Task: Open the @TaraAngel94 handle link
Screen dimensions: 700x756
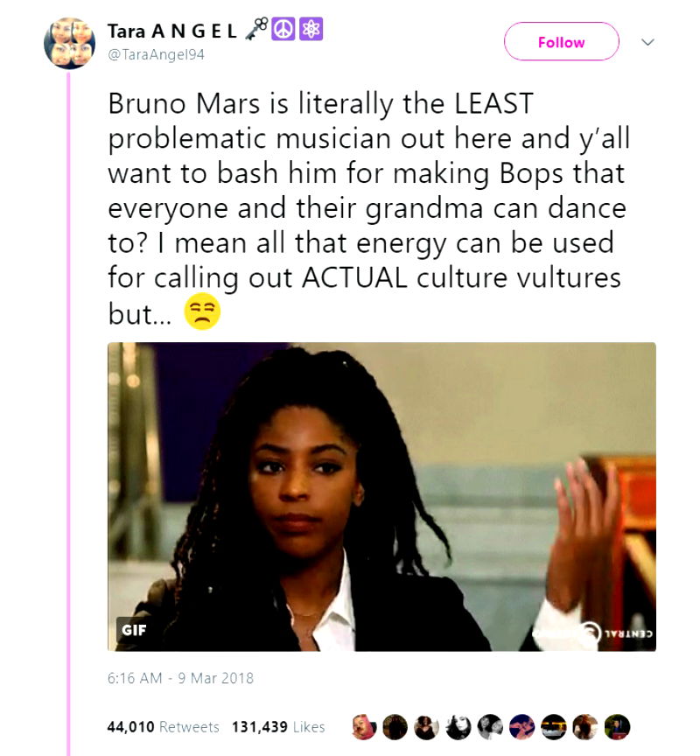Action: tap(156, 54)
